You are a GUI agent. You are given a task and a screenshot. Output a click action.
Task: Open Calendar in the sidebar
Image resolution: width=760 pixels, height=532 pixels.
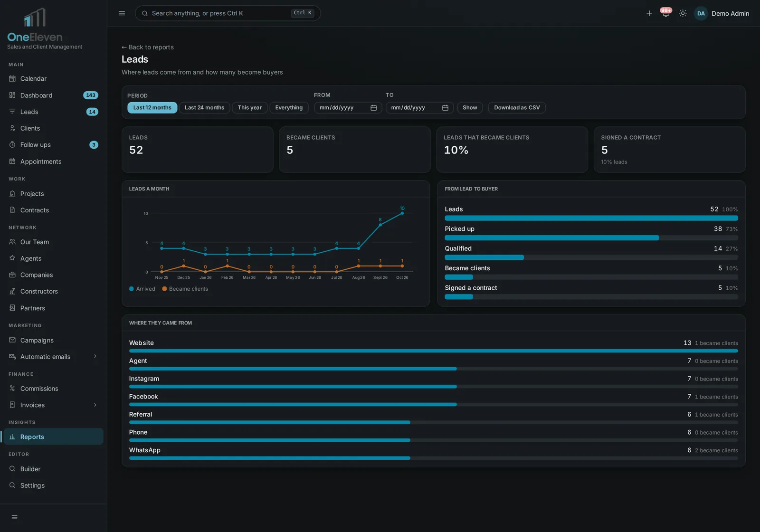click(53, 79)
